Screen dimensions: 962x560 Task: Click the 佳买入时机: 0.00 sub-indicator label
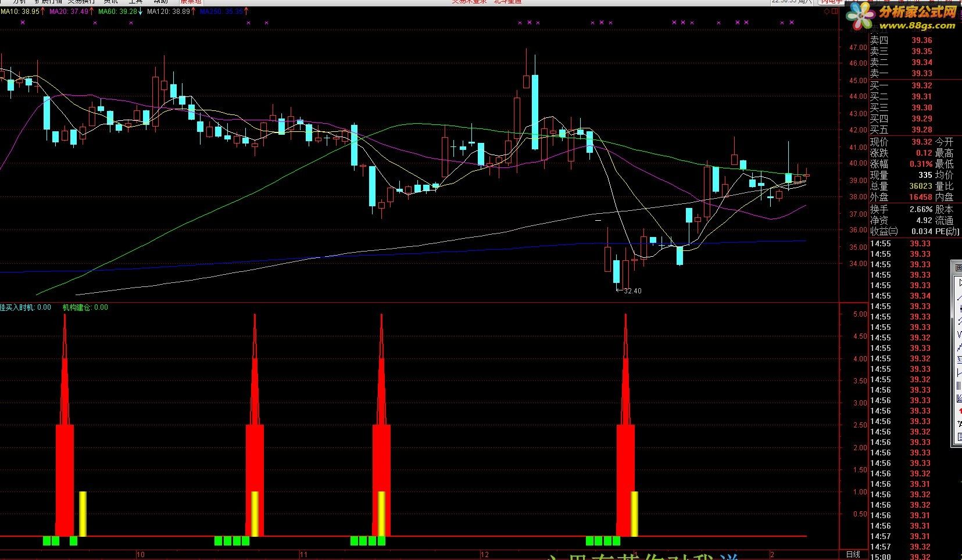tap(26, 307)
